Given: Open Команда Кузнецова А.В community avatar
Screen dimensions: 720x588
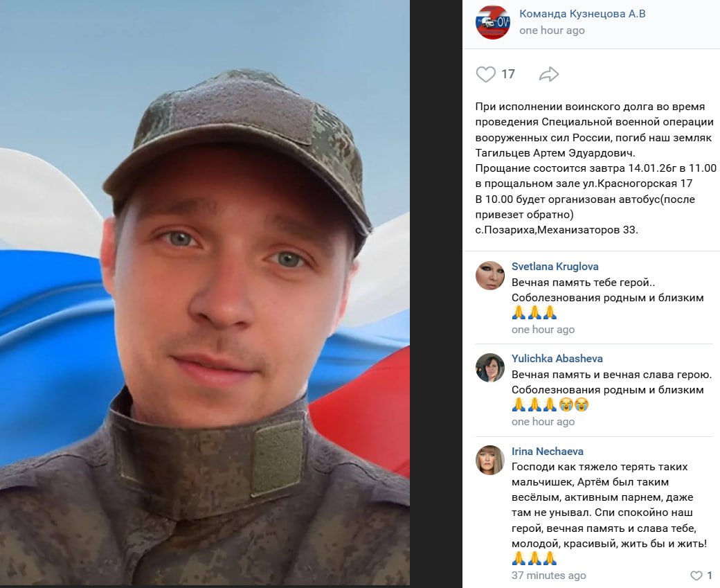Looking at the screenshot, I should tap(493, 22).
